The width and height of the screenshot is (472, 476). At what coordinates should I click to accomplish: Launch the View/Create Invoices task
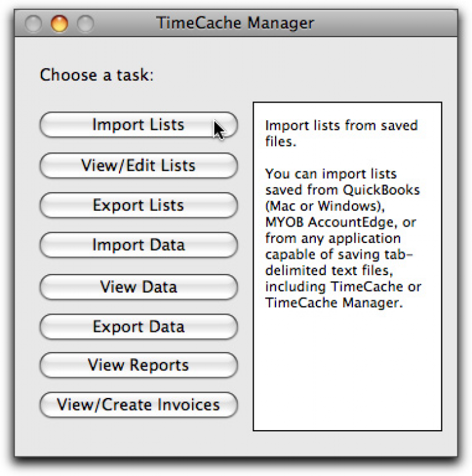click(138, 405)
